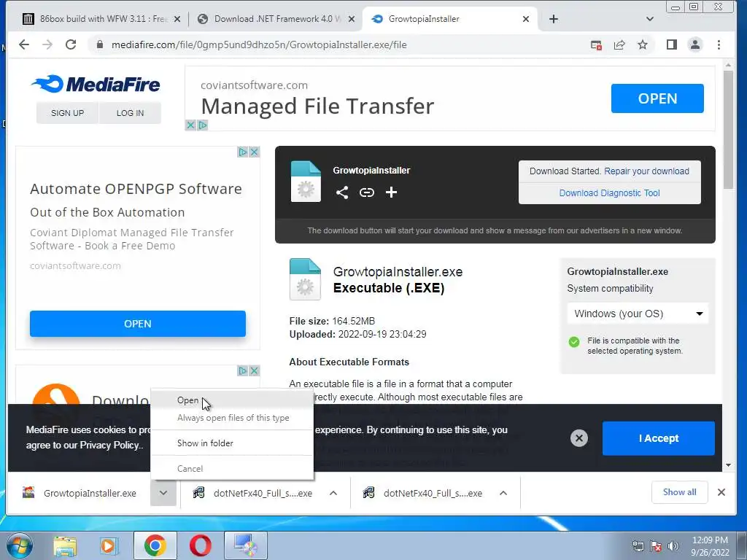The width and height of the screenshot is (747, 560).
Task: Select Cancel in the download menu
Action: pyautogui.click(x=232, y=469)
